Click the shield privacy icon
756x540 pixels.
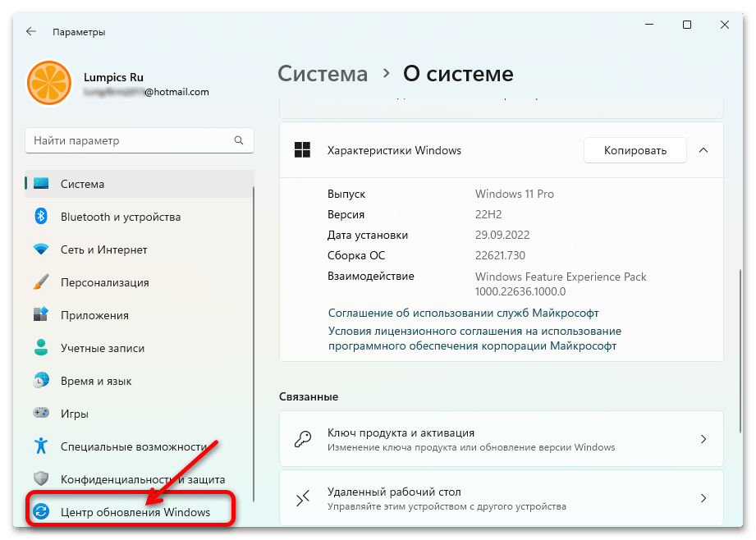click(41, 478)
